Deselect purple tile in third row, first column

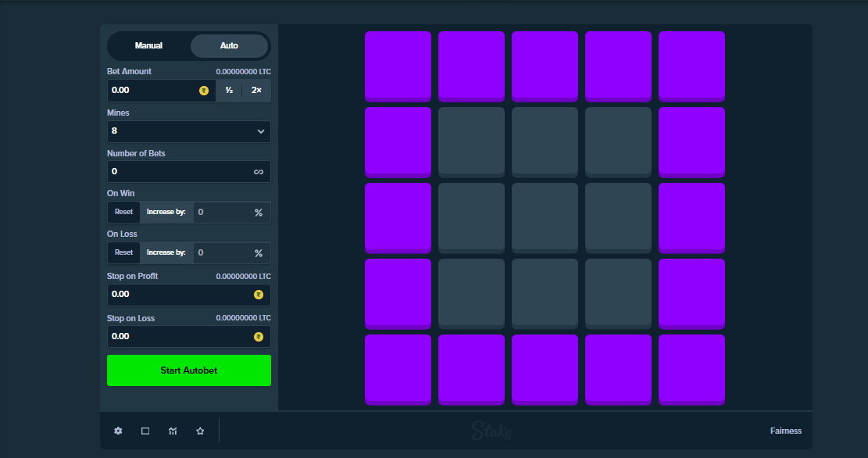398,218
